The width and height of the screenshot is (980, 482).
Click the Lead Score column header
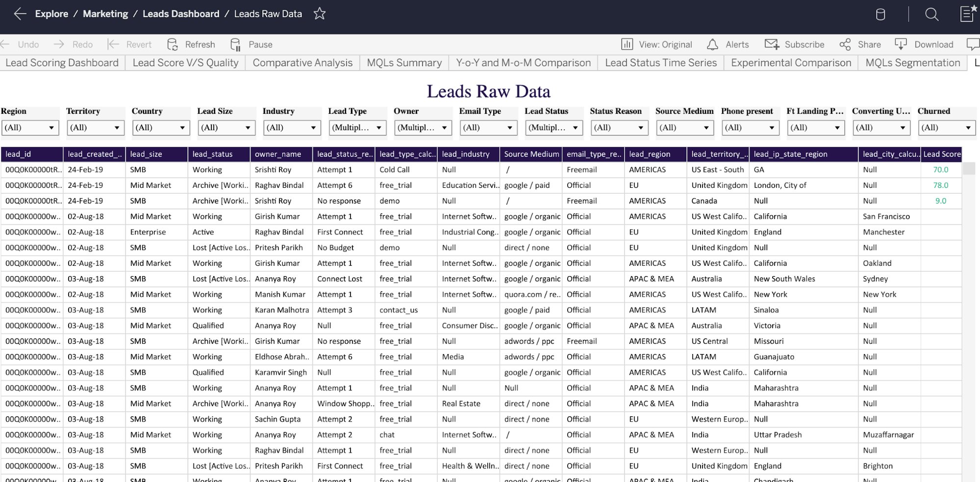point(941,154)
